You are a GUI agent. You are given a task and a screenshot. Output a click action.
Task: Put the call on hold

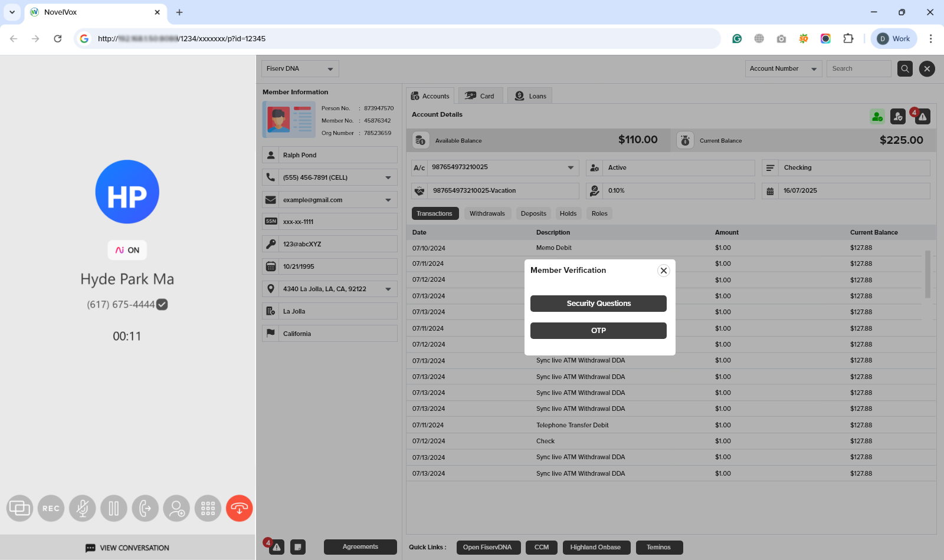click(x=114, y=508)
